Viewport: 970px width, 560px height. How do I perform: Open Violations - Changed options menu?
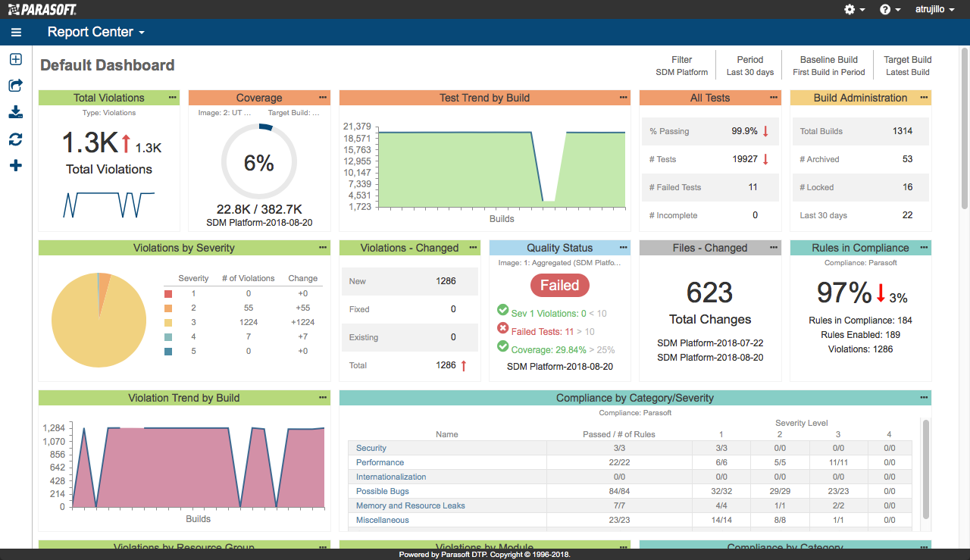point(474,247)
